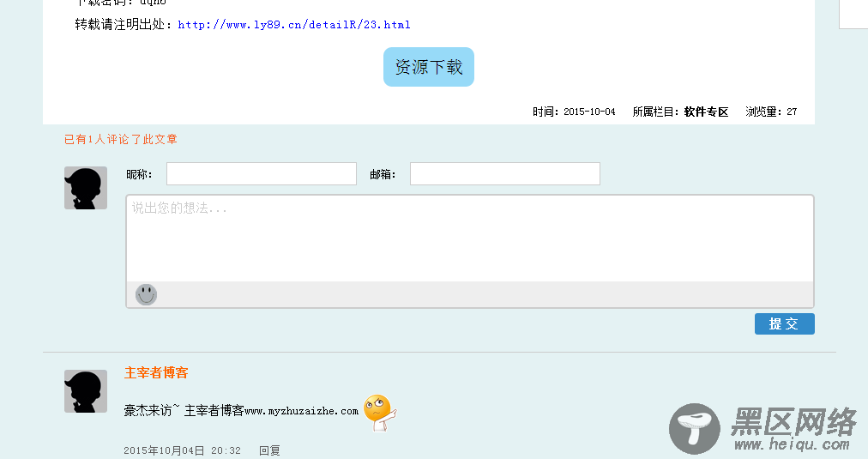This screenshot has width=868, height=459.
Task: Click the 浏览量: 27 view count
Action: 771,112
